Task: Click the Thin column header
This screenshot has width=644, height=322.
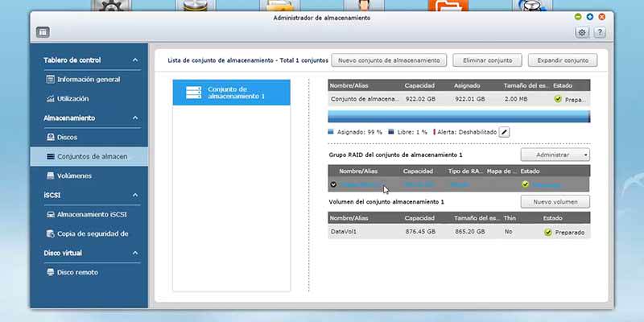Action: (510, 218)
